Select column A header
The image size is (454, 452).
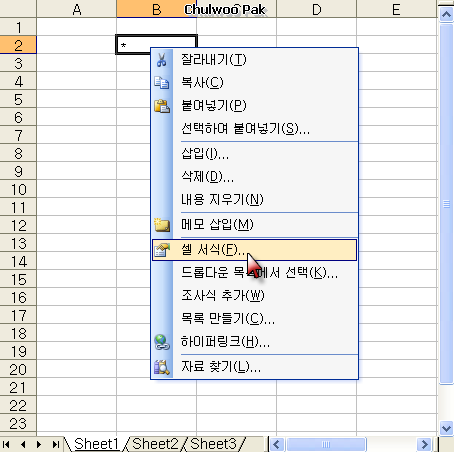(x=76, y=9)
